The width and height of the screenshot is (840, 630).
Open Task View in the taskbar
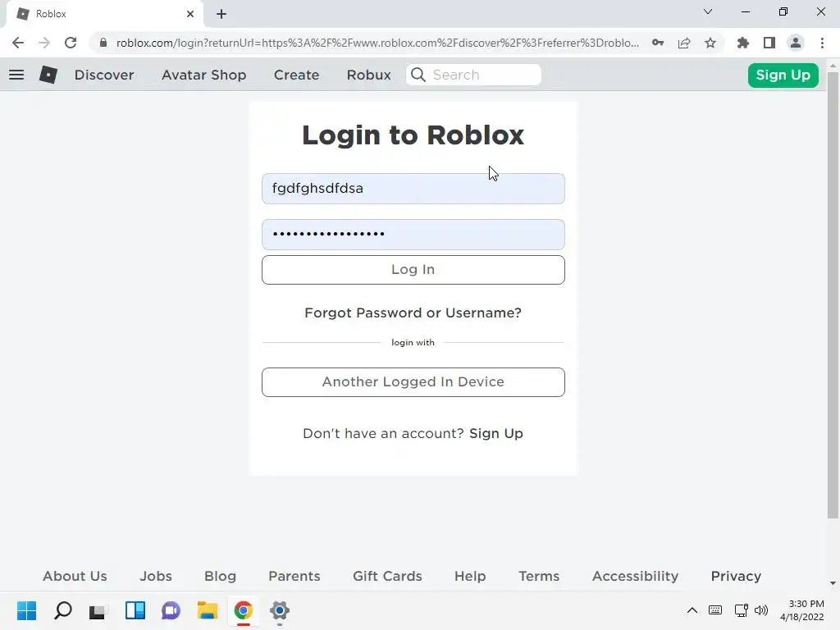[x=98, y=611]
